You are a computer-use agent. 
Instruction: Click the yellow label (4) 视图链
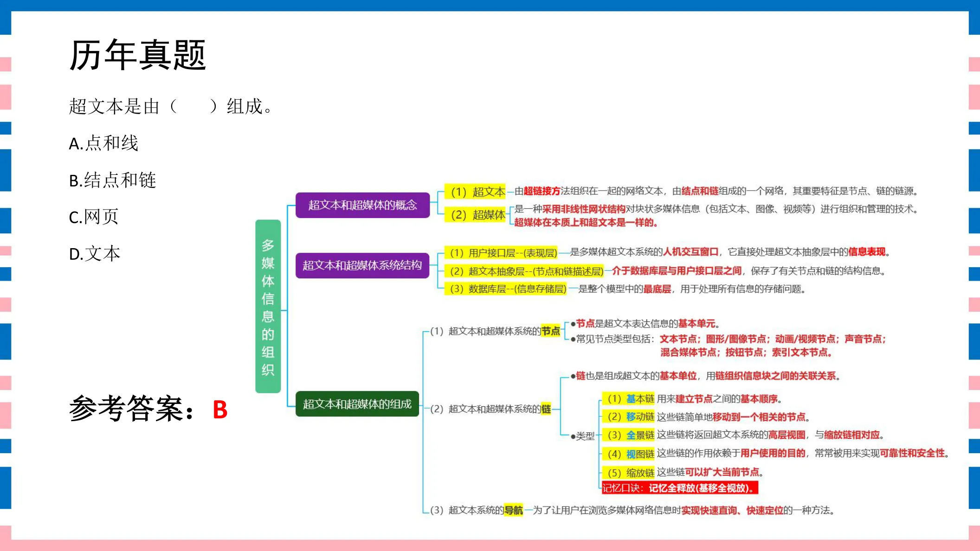628,454
